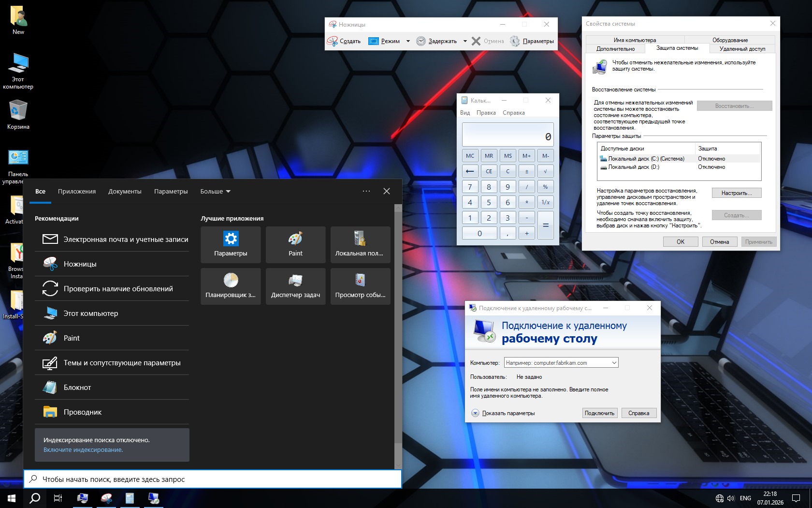Open Параметры gear icon in Ножницы toolbar

(515, 41)
